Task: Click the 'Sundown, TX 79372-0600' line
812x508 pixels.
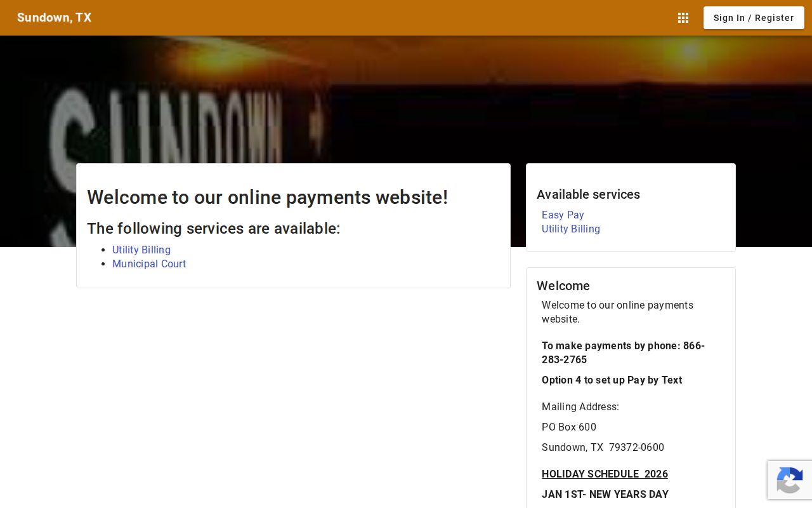Action: [x=603, y=448]
